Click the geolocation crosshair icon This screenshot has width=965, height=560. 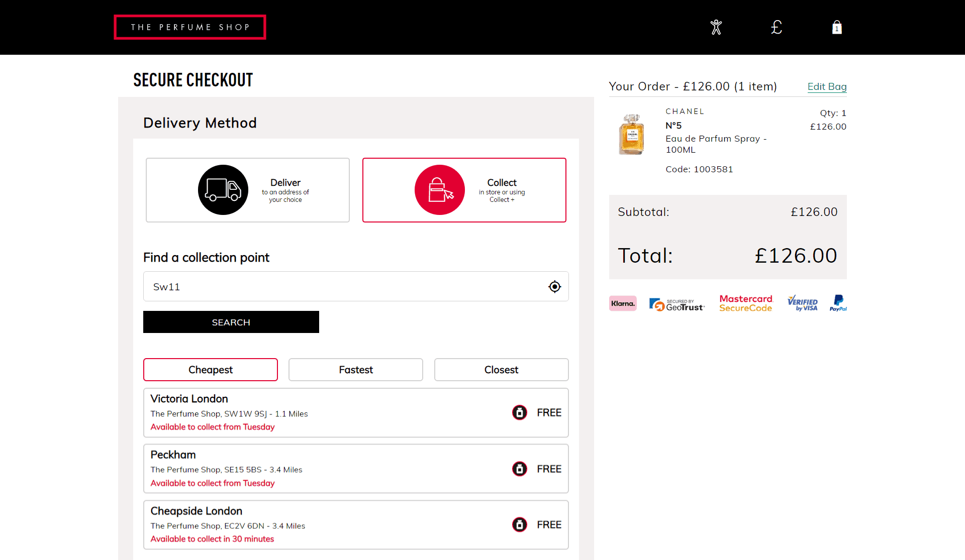tap(554, 286)
